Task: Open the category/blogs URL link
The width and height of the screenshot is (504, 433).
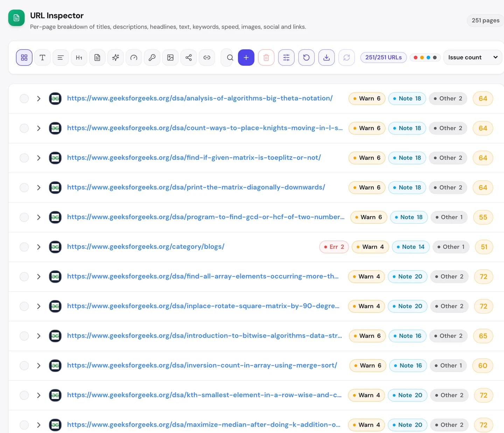Action: pyautogui.click(x=146, y=247)
